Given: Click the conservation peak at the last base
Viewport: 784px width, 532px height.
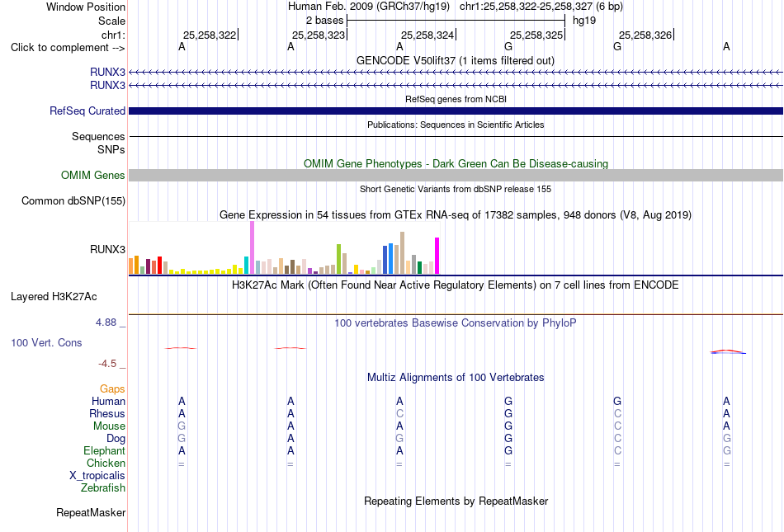Looking at the screenshot, I should (x=728, y=351).
